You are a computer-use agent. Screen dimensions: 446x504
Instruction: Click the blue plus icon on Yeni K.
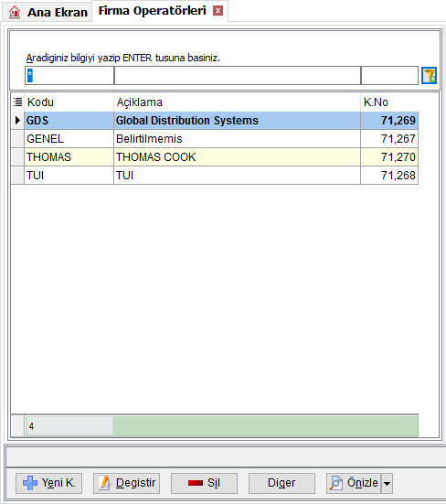click(x=30, y=483)
